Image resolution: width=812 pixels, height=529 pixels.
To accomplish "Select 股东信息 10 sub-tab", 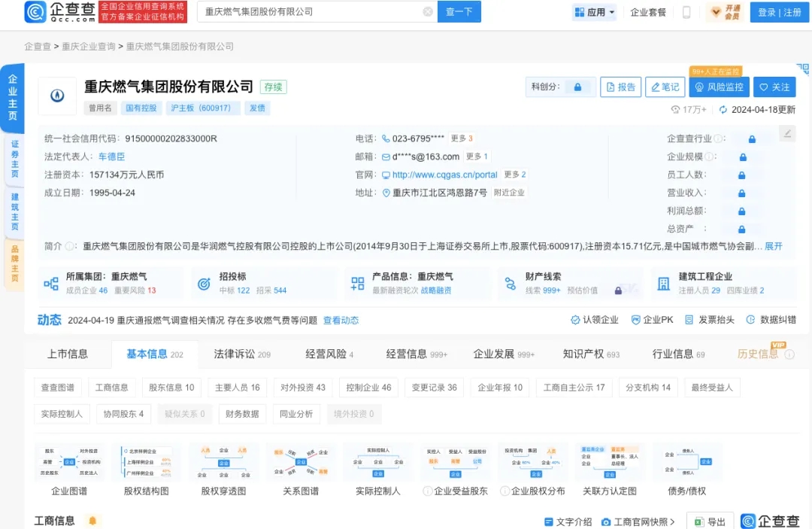I will tap(171, 388).
